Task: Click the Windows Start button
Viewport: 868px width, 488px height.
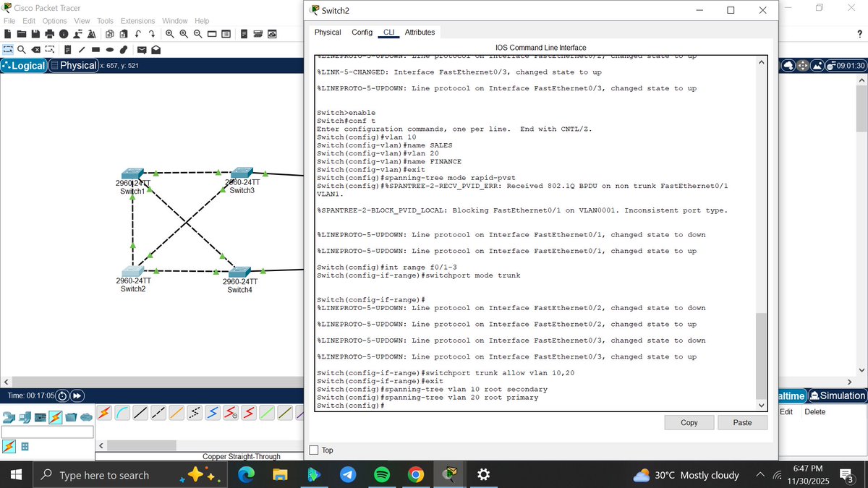Action: click(x=17, y=475)
